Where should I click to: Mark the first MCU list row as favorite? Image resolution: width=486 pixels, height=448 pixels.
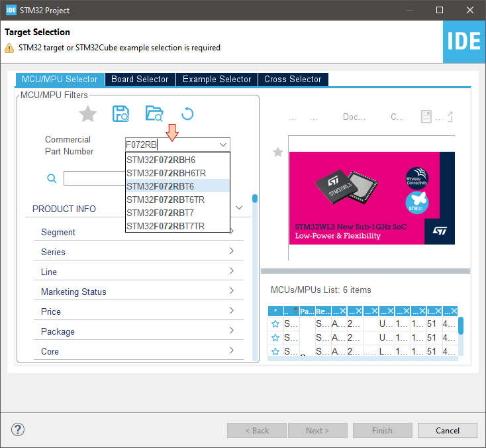point(275,324)
